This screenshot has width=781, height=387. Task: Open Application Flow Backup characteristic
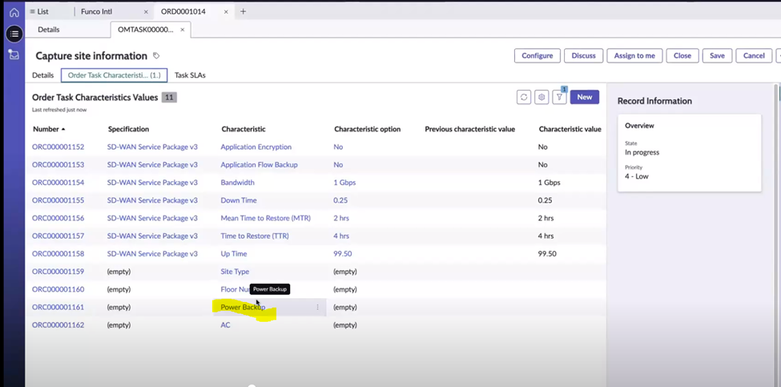click(259, 165)
